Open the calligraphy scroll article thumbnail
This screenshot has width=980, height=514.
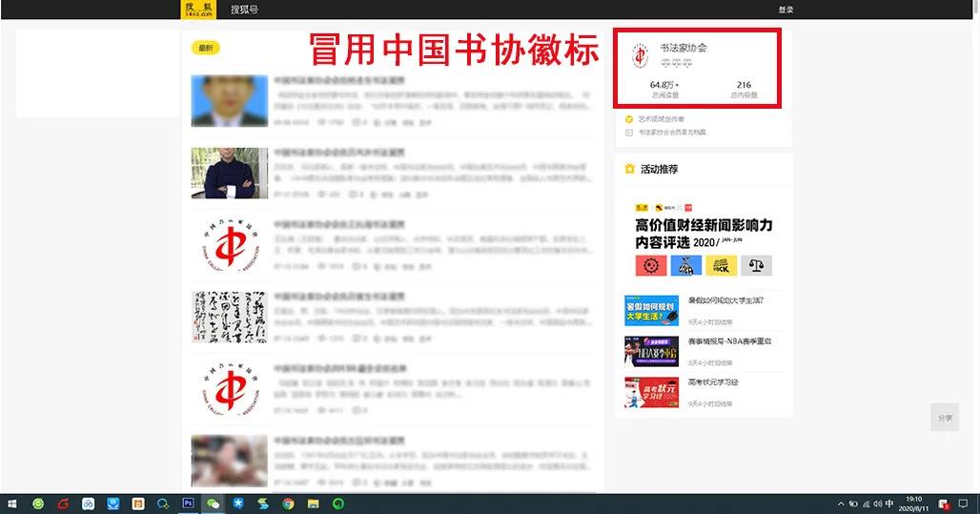(230, 317)
